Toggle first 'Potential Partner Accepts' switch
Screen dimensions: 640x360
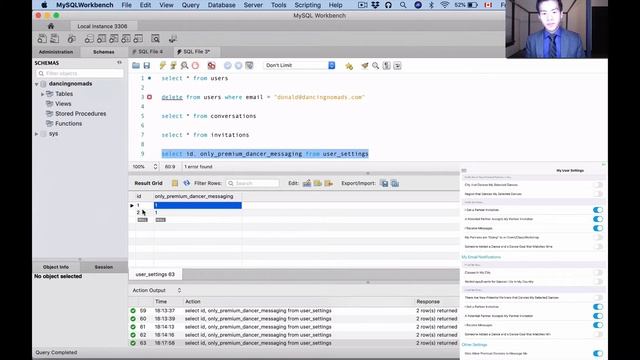[598, 219]
